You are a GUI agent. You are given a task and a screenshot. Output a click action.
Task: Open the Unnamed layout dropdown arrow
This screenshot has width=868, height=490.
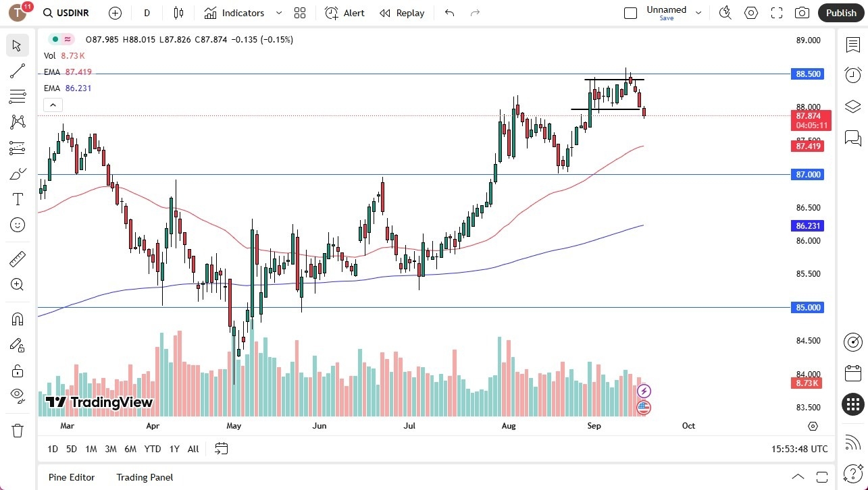[x=698, y=13]
